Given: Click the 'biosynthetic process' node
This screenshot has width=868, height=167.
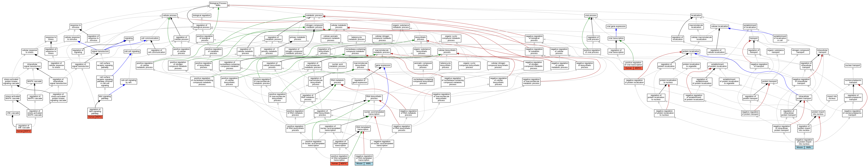Looking at the screenshot, I should pos(420,38).
